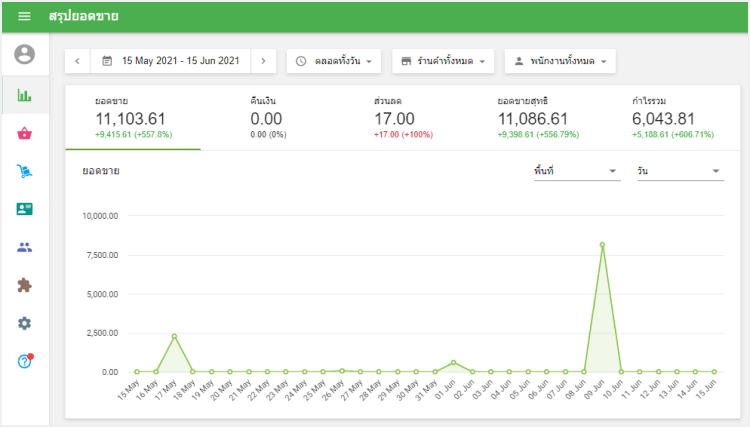Open the พื้นที่ chart type dropdown
The width and height of the screenshot is (750, 427).
(x=574, y=172)
